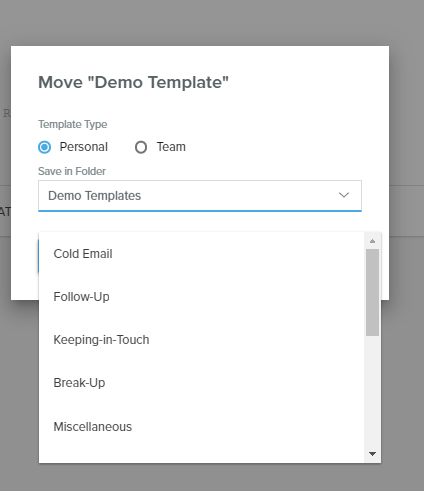
Task: Click the scrollbar track below the thumb
Action: pos(372,392)
